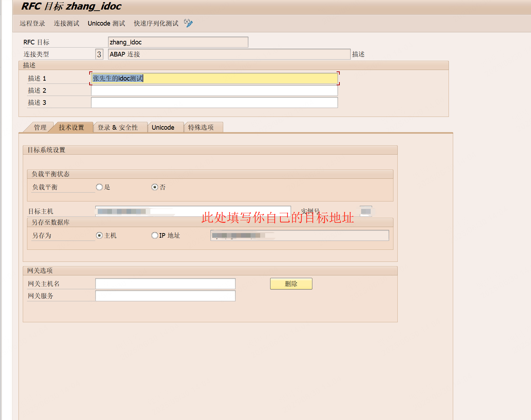Click the 网关主机名 input field

coord(165,284)
